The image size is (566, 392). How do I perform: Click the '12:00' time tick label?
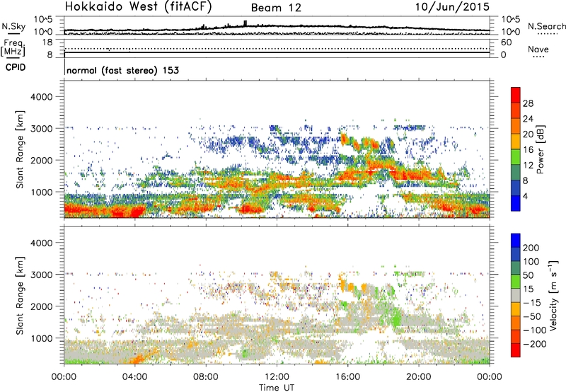[277, 377]
